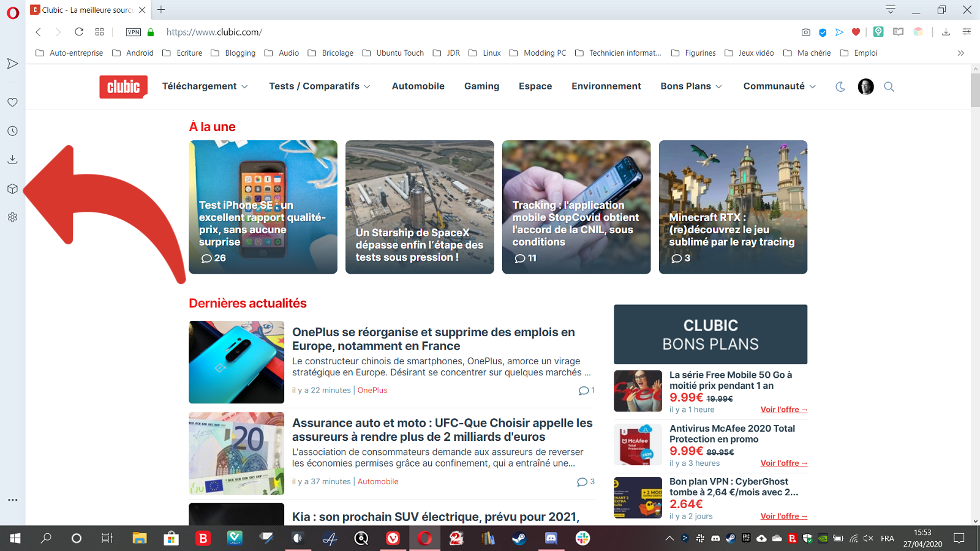This screenshot has width=980, height=551.
Task: Open Discord from the taskbar
Action: coord(551,538)
